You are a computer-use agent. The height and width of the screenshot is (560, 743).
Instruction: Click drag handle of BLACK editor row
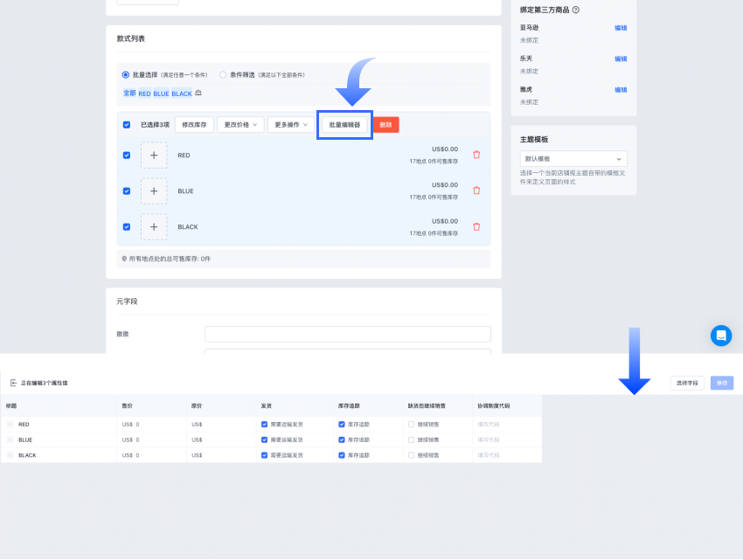click(x=10, y=455)
